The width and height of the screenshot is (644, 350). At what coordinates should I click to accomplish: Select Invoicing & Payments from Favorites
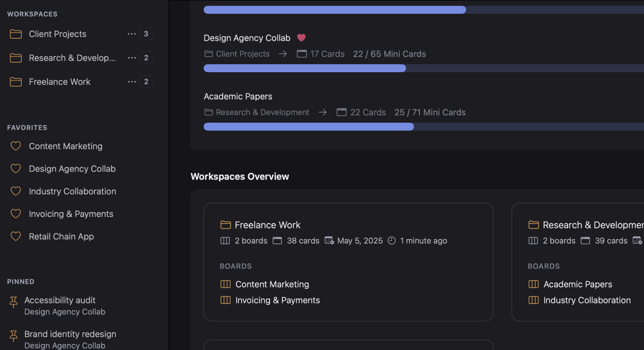71,214
